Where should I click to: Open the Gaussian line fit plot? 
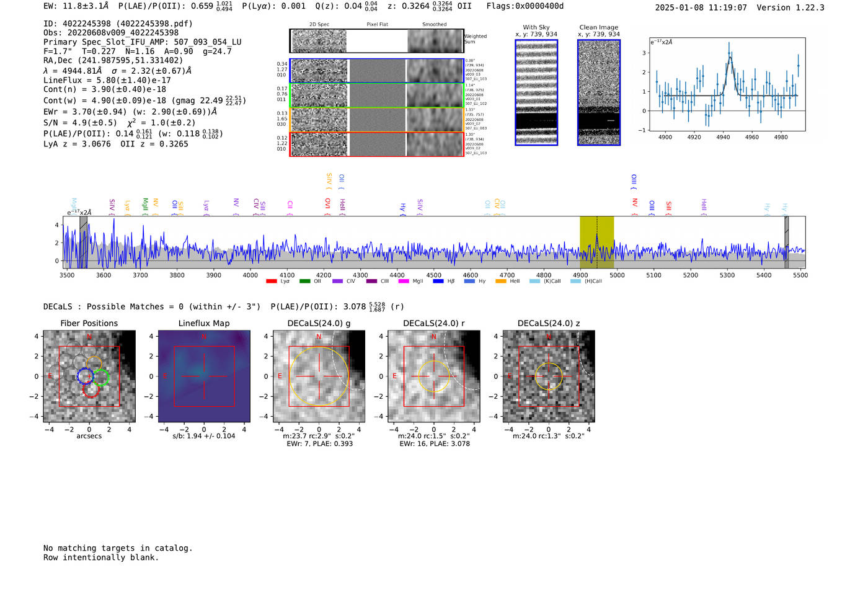coord(727,84)
